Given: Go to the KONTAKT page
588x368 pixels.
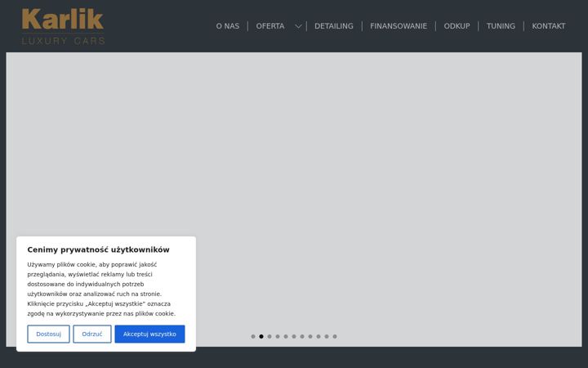Looking at the screenshot, I should click(549, 26).
